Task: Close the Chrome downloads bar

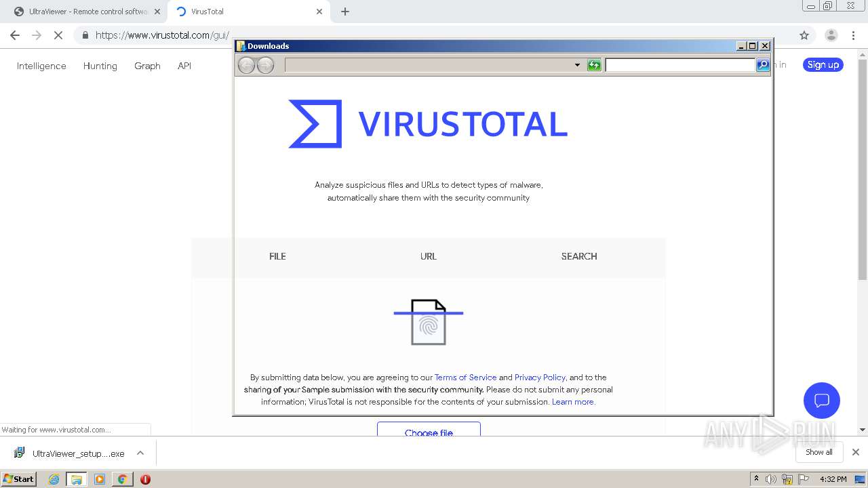Action: 856,452
